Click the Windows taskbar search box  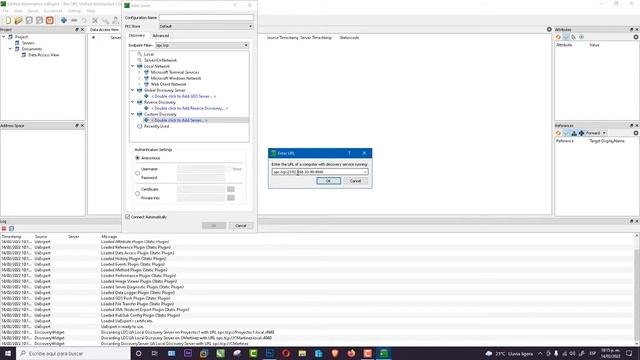point(73,353)
